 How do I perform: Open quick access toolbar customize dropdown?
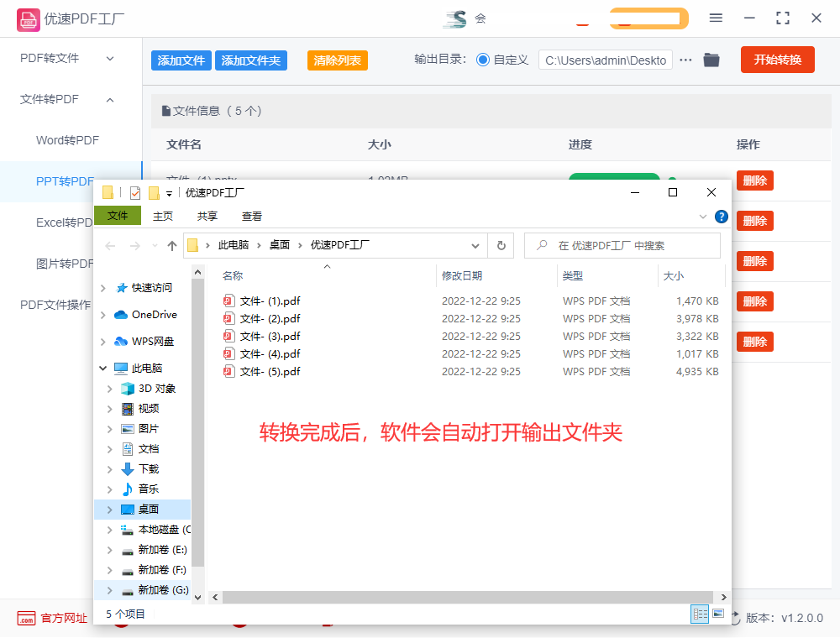click(x=169, y=193)
